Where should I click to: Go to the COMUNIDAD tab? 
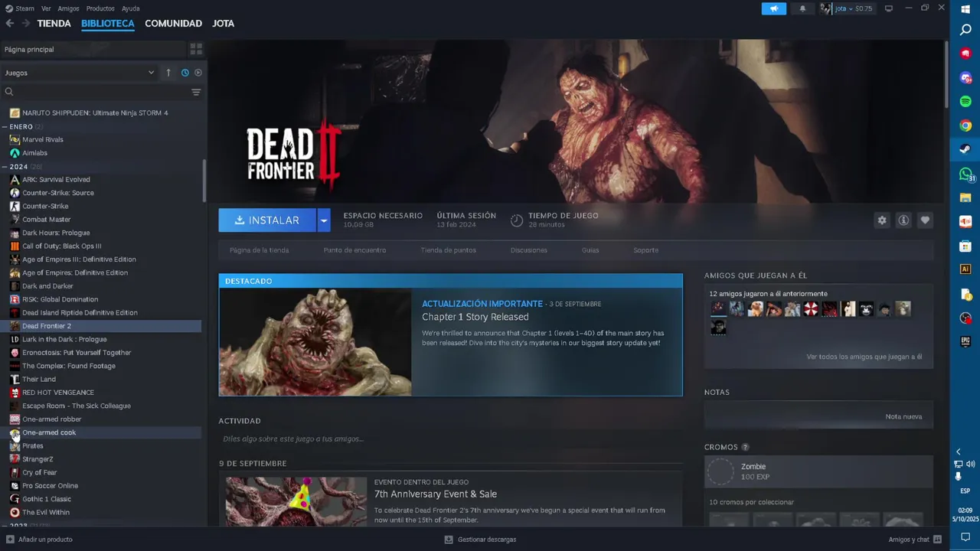[173, 23]
